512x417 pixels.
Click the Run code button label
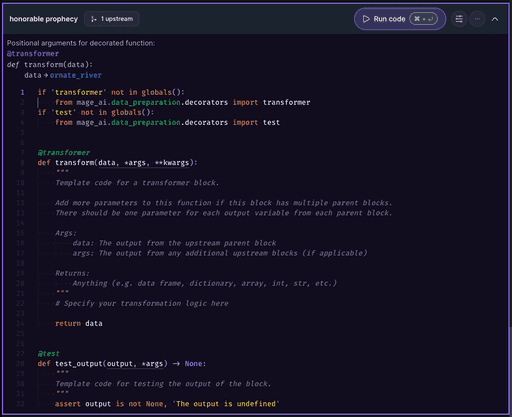[x=389, y=19]
